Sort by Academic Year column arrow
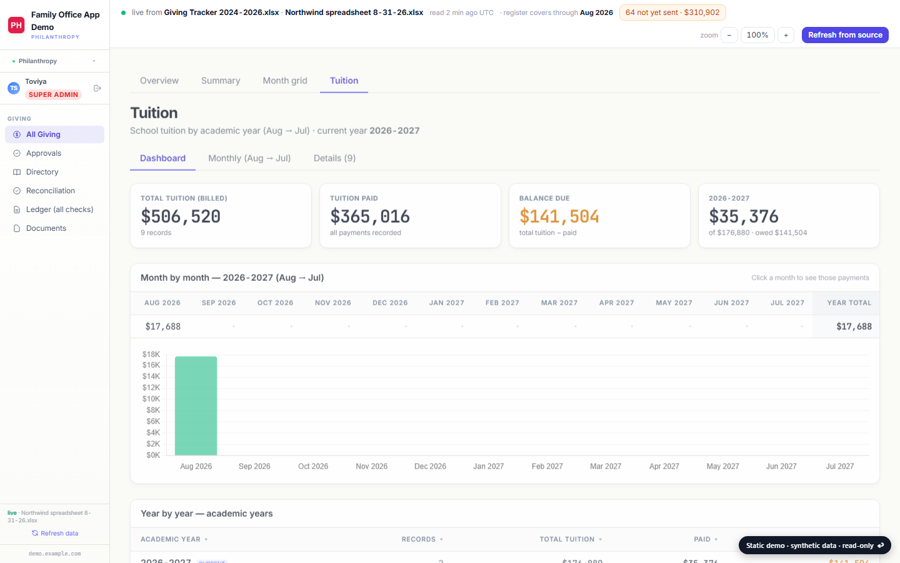 click(x=206, y=539)
